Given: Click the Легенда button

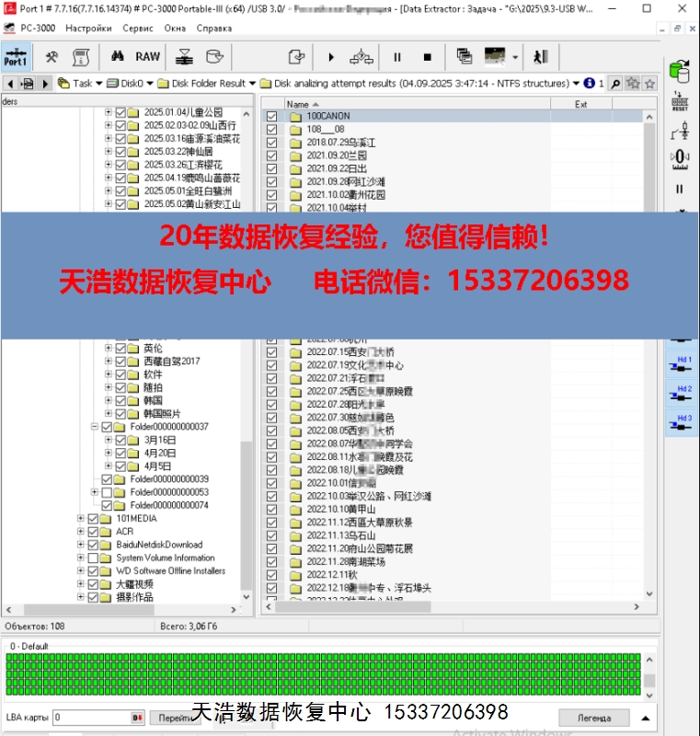Looking at the screenshot, I should [593, 718].
